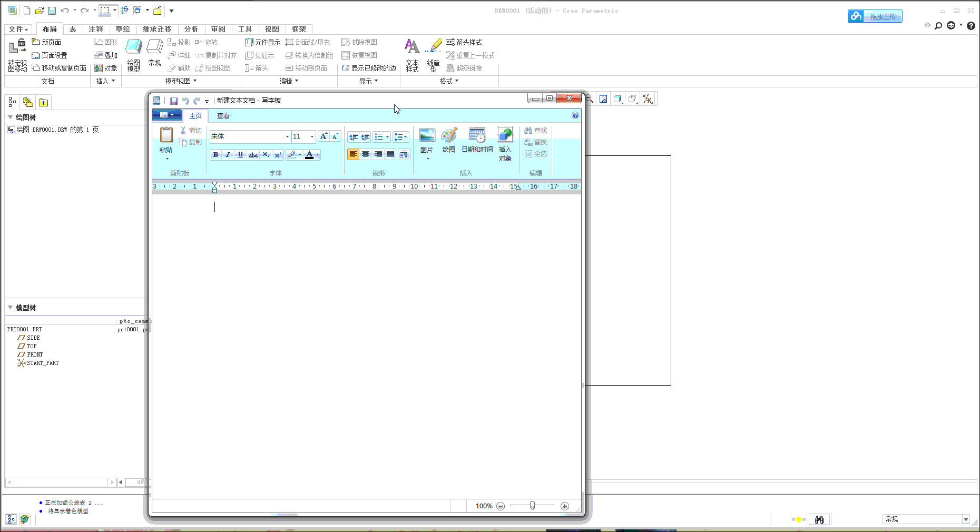Toggle subscript in WordPad font group
The height and width of the screenshot is (532, 980).
tap(266, 155)
